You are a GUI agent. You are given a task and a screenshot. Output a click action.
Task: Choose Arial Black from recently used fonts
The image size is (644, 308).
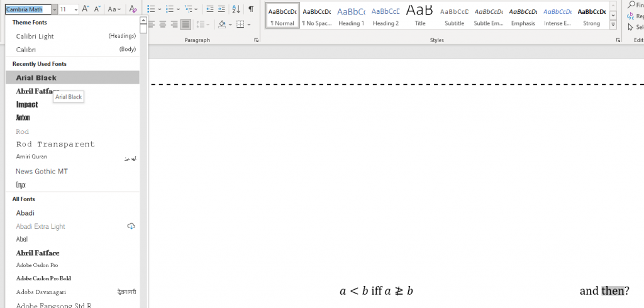[36, 78]
